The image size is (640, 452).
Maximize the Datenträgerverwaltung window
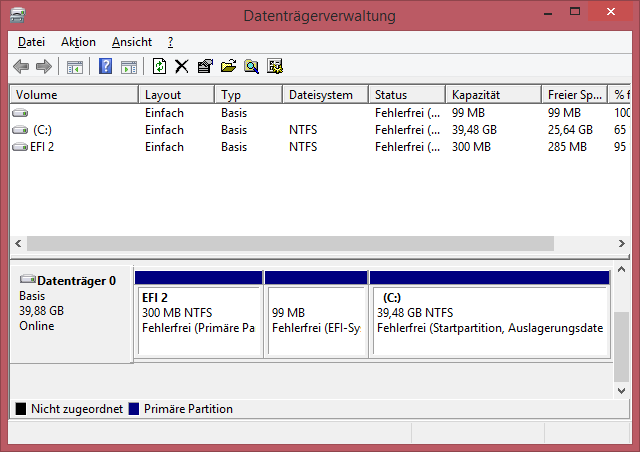point(575,12)
